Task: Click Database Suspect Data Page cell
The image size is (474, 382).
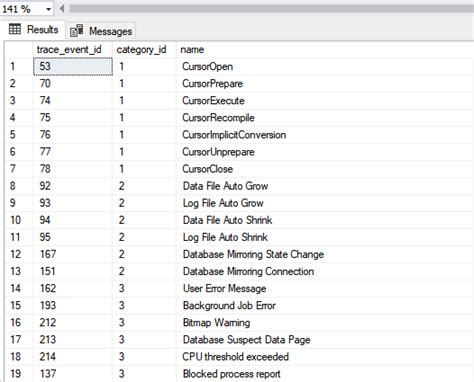Action: (325, 340)
